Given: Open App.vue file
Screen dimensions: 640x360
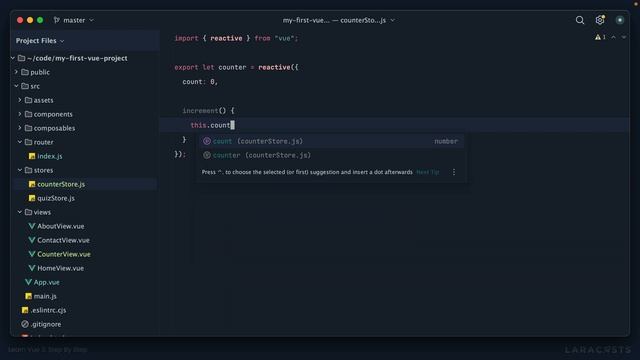Looking at the screenshot, I should pyautogui.click(x=46, y=282).
